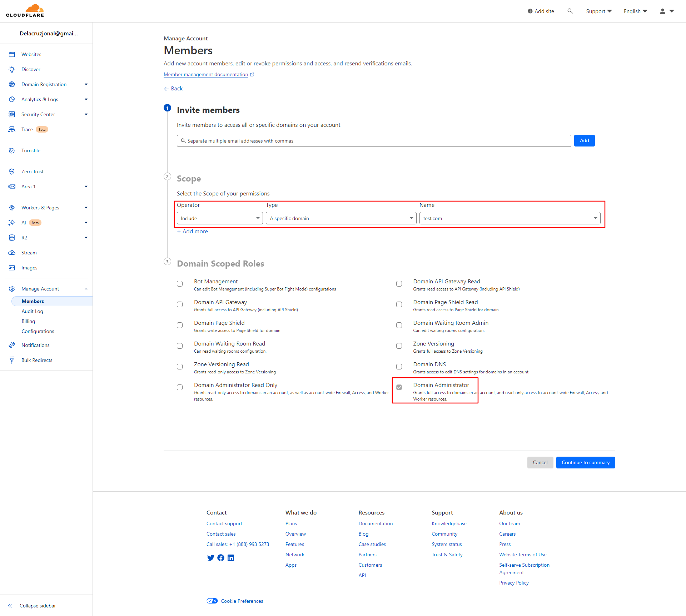Click the Twitter icon in footer

(x=210, y=558)
